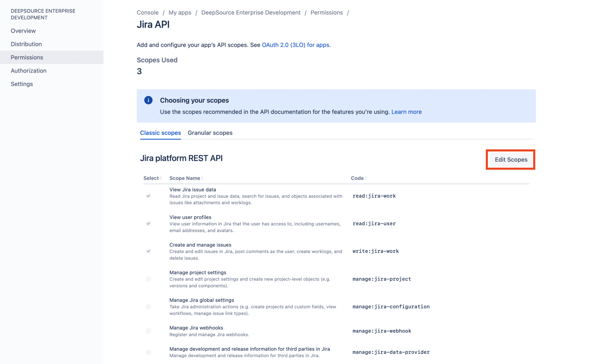Switch to the Granular scopes tab

coord(210,133)
